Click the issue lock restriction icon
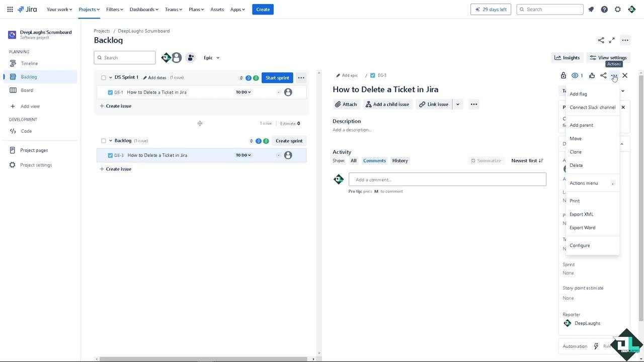 tap(563, 75)
